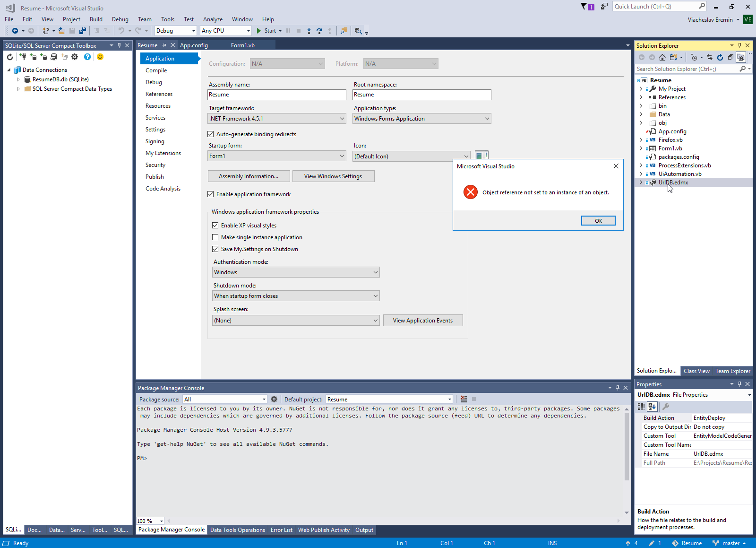Image resolution: width=756 pixels, height=548 pixels.
Task: Click the Start debugging button
Action: pyautogui.click(x=266, y=31)
